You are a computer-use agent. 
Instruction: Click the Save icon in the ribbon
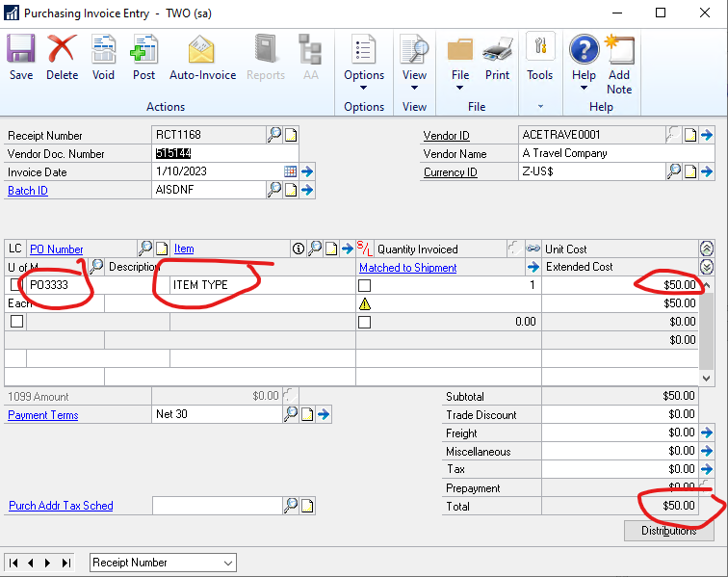pyautogui.click(x=21, y=48)
